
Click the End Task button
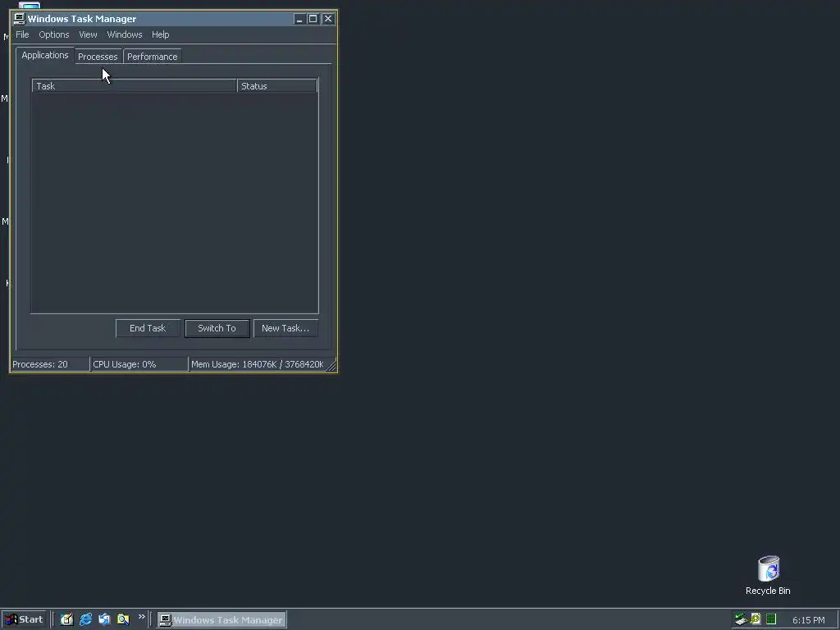pyautogui.click(x=148, y=328)
